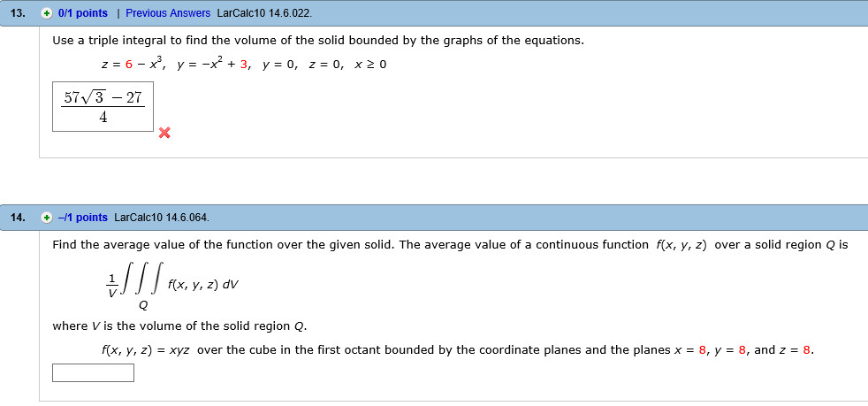Click the red X incorrect mark
The width and height of the screenshot is (868, 406).
tap(164, 133)
